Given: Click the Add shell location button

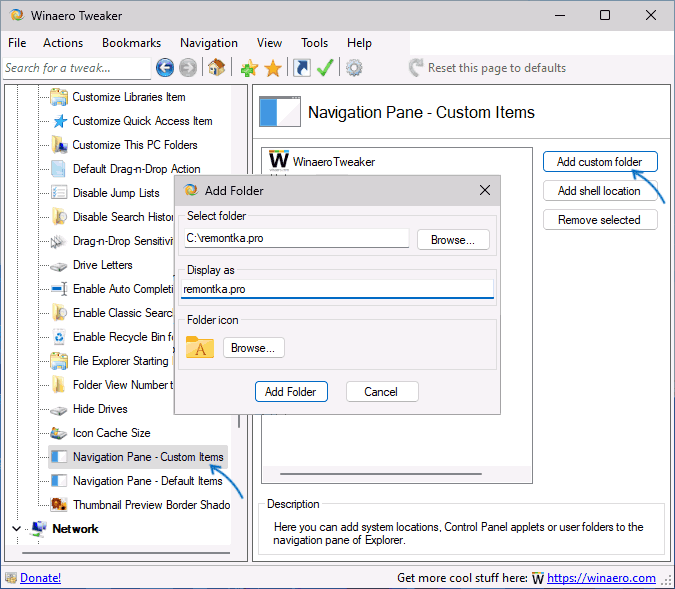Looking at the screenshot, I should click(600, 191).
